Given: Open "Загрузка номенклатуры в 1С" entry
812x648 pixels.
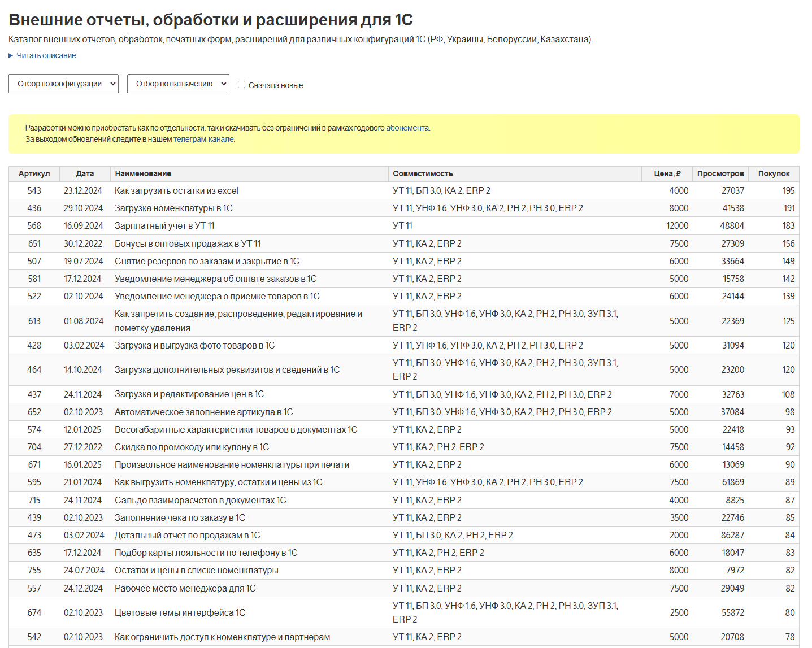Looking at the screenshot, I should (x=173, y=208).
